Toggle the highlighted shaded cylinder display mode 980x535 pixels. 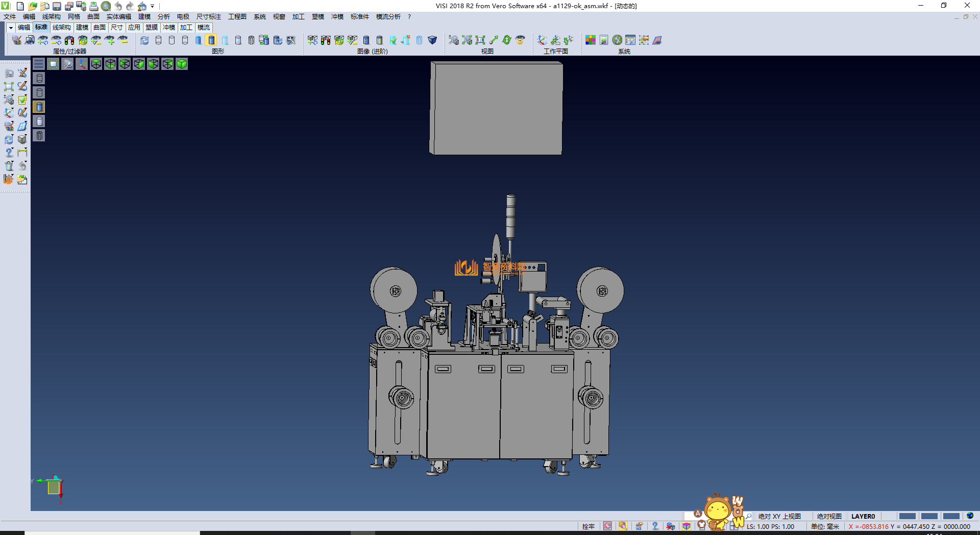211,40
